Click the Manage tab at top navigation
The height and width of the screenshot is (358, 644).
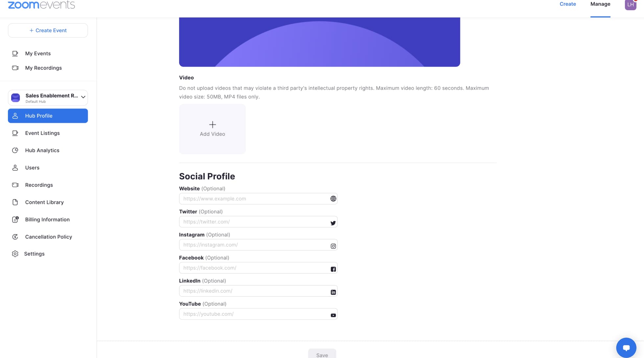[600, 4]
